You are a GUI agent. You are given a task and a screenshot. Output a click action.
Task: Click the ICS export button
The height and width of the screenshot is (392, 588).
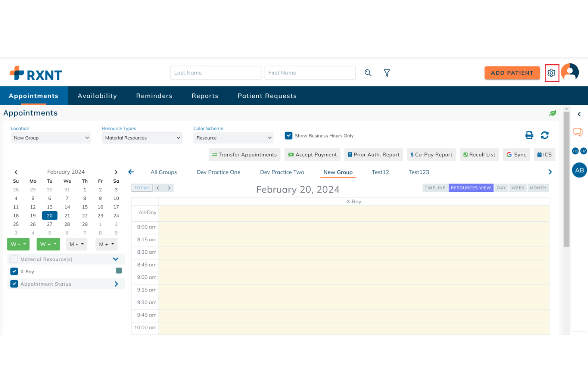544,154
